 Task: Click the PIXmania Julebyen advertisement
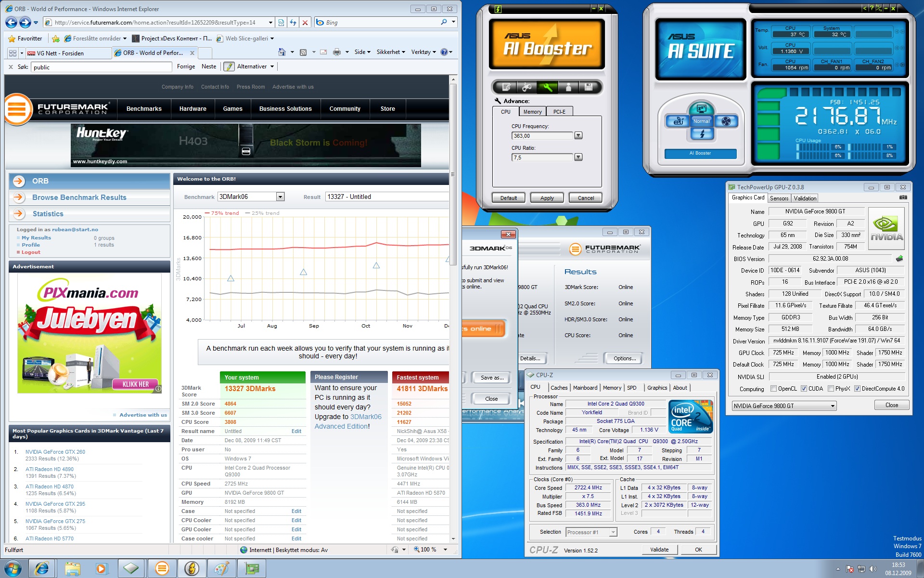tap(90, 333)
